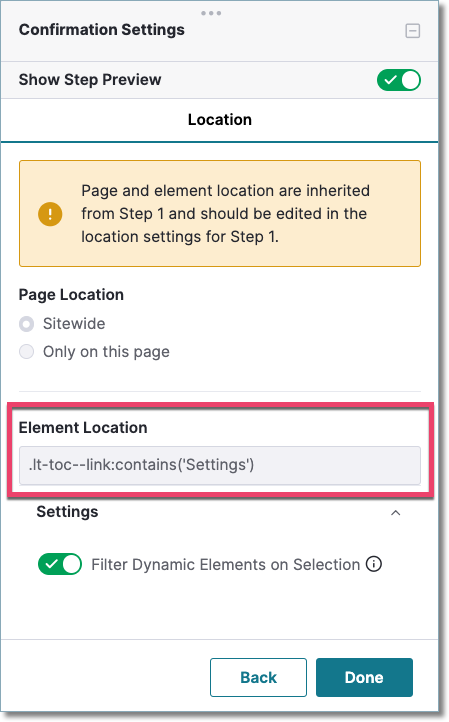The height and width of the screenshot is (722, 449).
Task: Click the white checkmark inside Show Step Preview switch
Action: [x=390, y=80]
